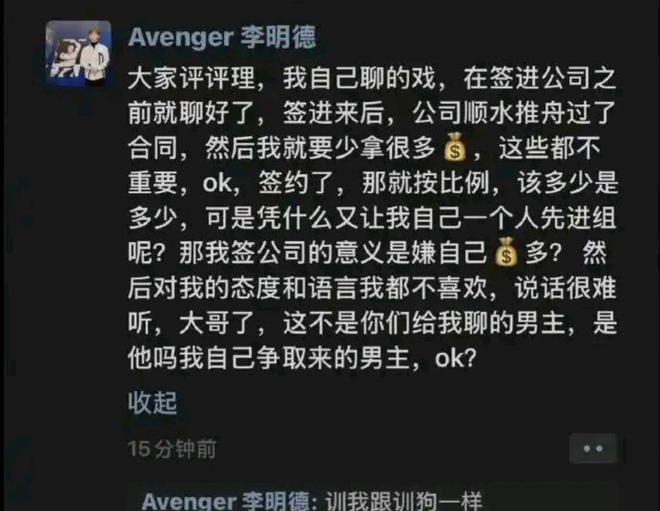Click the first line starting 大家评评理

(372, 79)
